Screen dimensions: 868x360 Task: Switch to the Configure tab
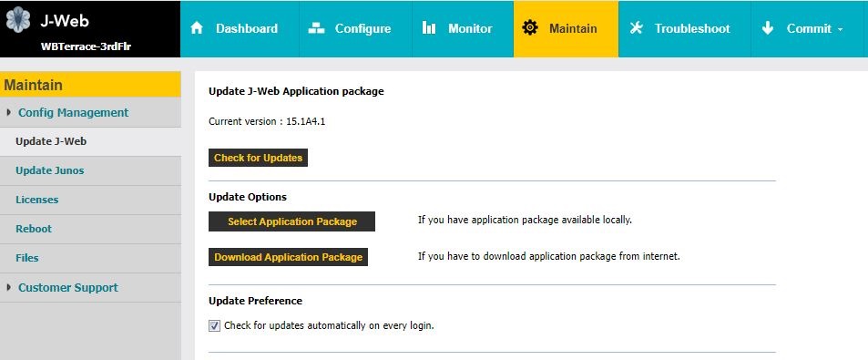pos(355,29)
